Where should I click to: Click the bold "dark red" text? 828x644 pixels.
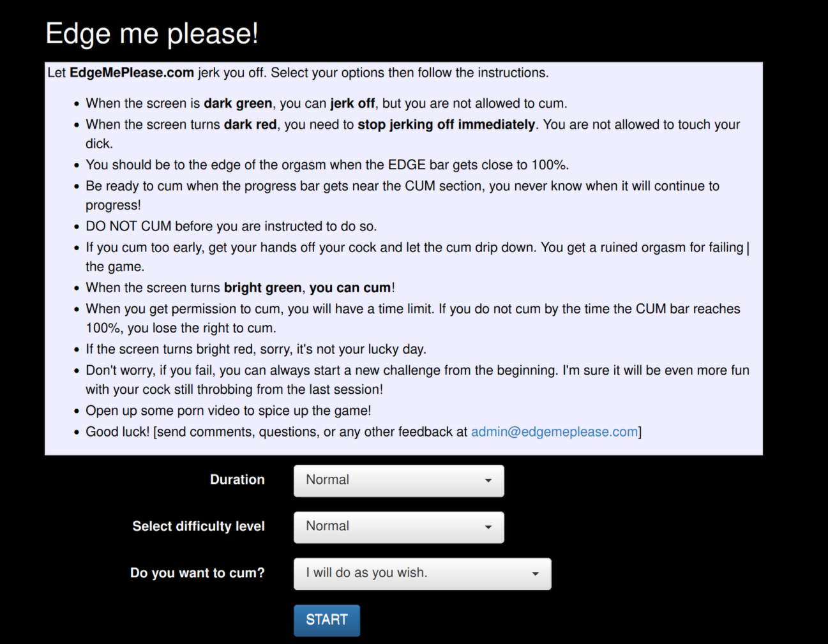[x=250, y=124]
